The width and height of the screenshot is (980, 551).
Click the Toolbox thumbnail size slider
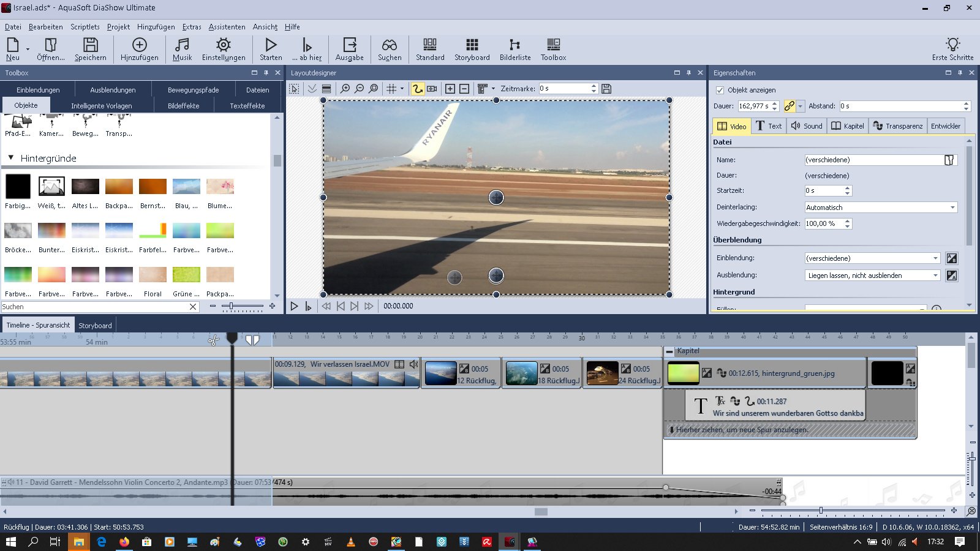(232, 306)
